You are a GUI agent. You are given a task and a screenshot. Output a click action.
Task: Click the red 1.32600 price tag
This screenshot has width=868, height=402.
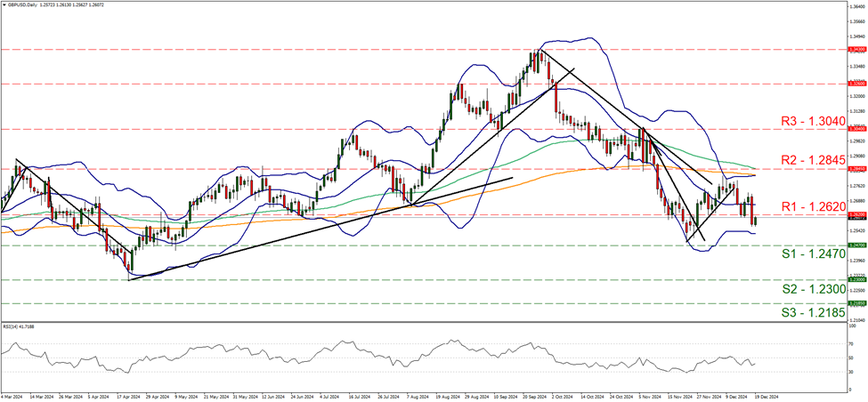pos(856,84)
